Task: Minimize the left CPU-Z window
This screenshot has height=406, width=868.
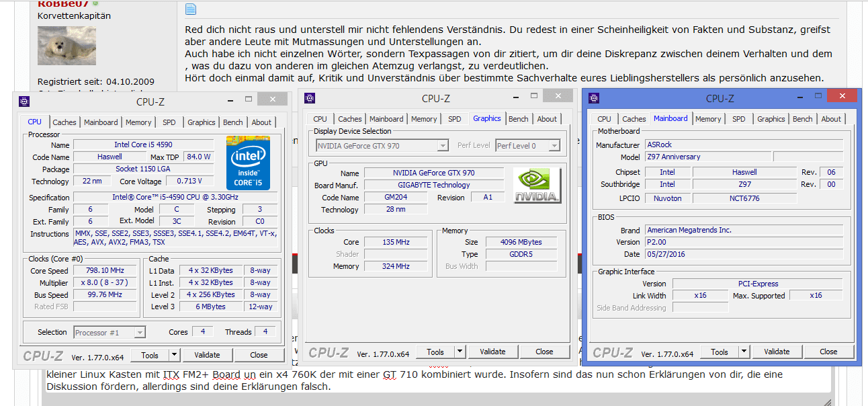Action: point(230,99)
